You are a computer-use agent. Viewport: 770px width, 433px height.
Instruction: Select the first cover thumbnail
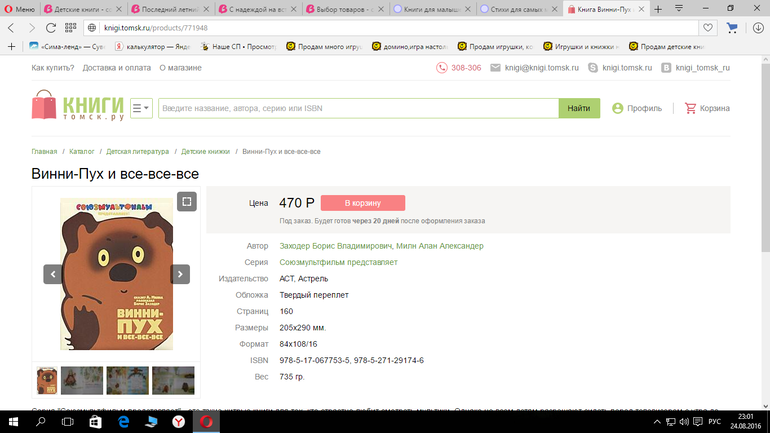coord(46,380)
